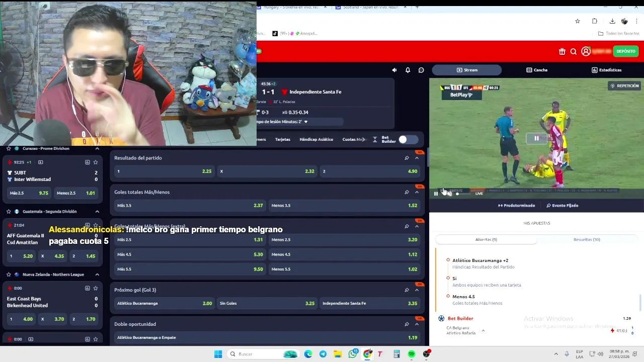Star the East Coast Bays match
The width and height of the screenshot is (644, 362).
[x=96, y=288]
